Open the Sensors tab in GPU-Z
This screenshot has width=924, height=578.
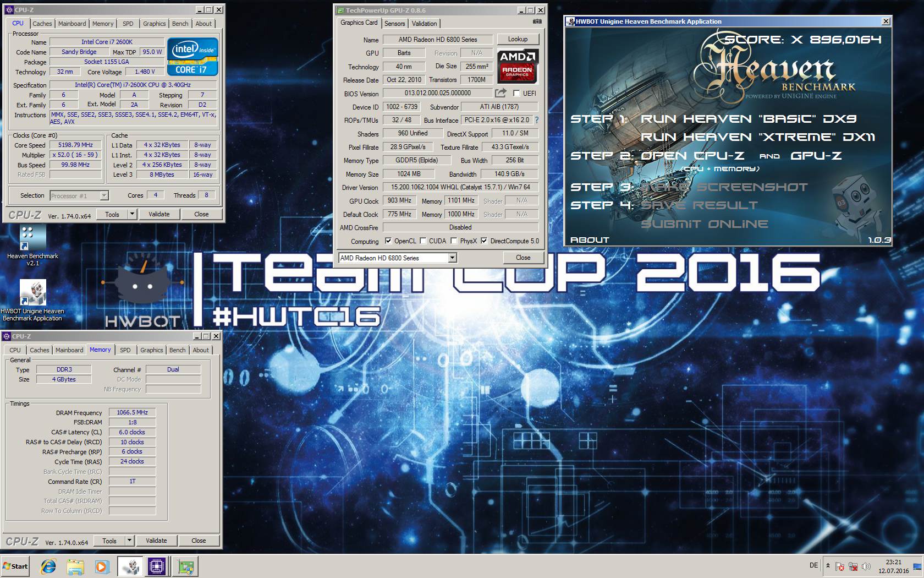[394, 24]
